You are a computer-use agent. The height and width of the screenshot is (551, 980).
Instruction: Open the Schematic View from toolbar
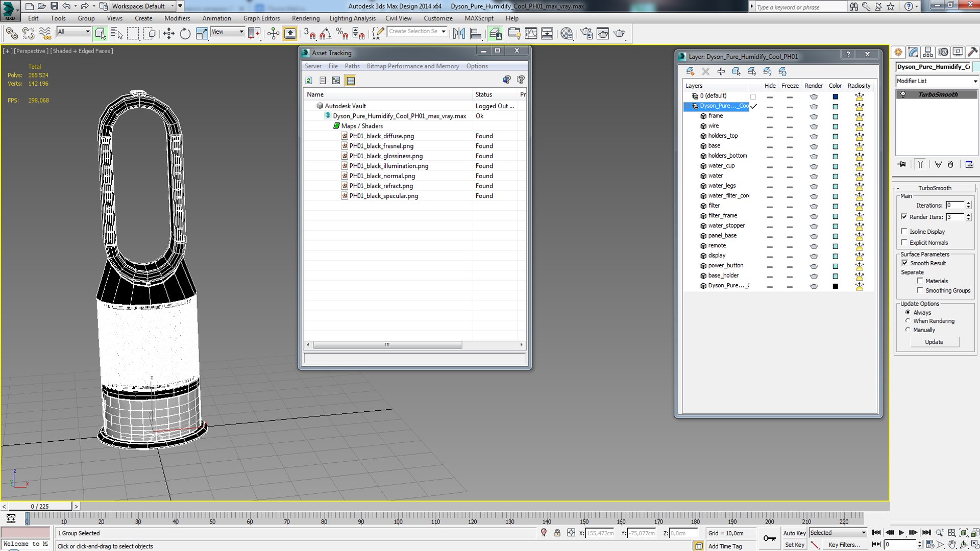[547, 34]
